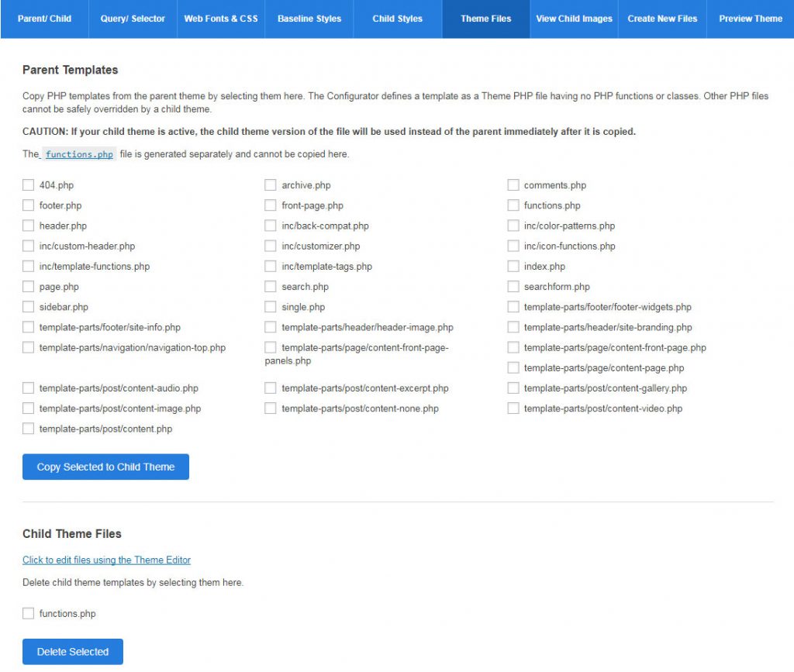Go to the Baseline Styles tab
This screenshot has height=672, width=794.
coord(309,19)
